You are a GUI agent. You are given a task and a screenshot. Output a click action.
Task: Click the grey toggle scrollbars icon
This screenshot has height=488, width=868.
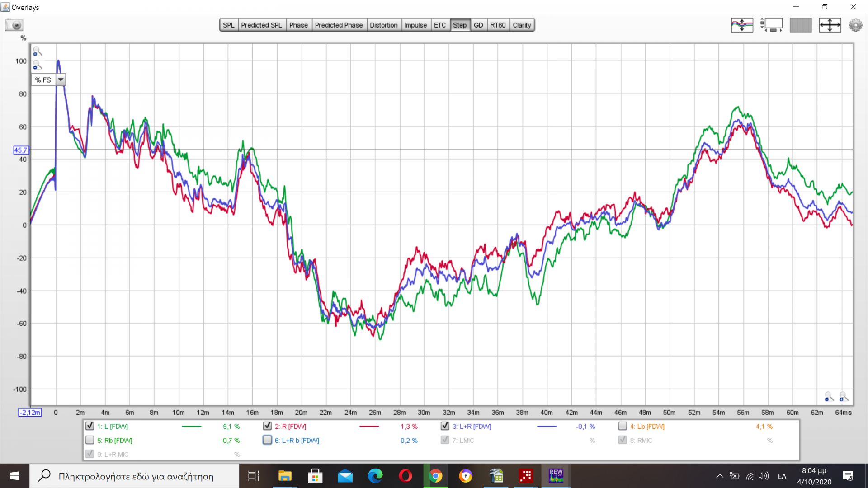coord(801,25)
